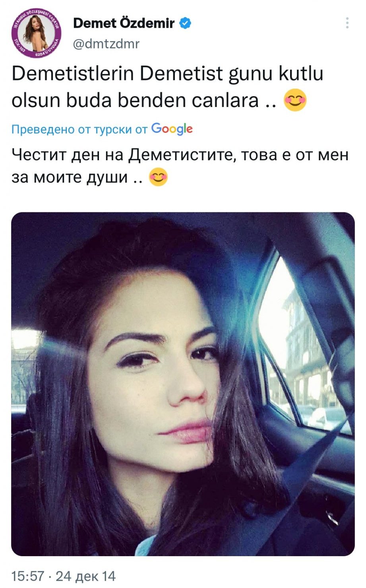Click the blue verified badge
Screen dimensions: 366x588
click(x=186, y=23)
